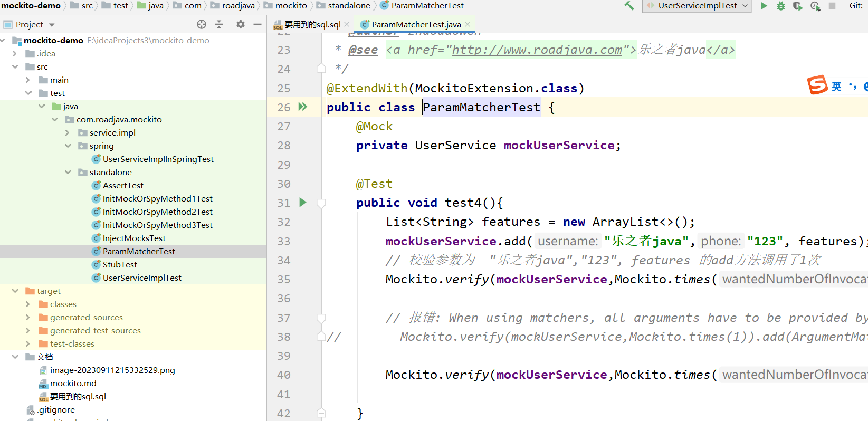The width and height of the screenshot is (868, 421).
Task: Collapse the target folder
Action: [x=15, y=291]
